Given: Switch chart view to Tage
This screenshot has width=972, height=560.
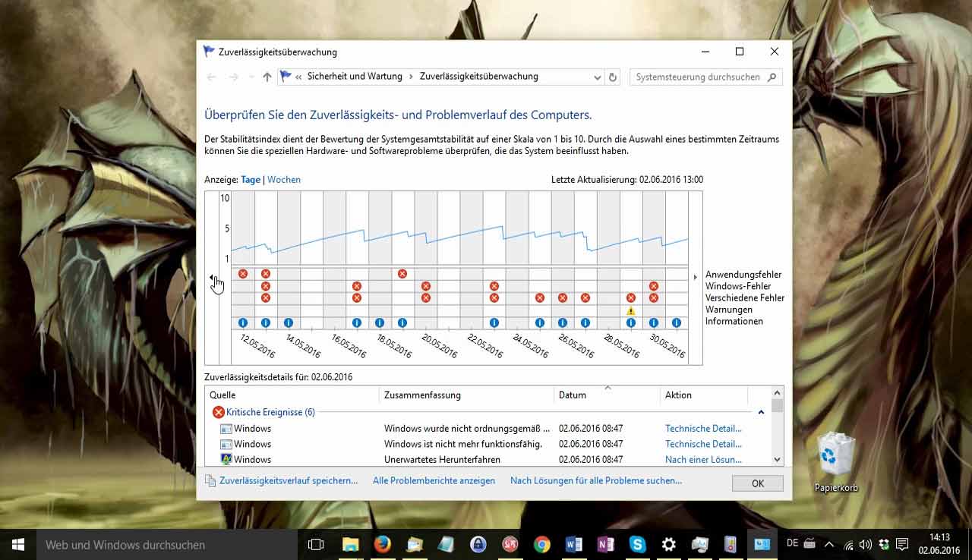Looking at the screenshot, I should [x=251, y=180].
